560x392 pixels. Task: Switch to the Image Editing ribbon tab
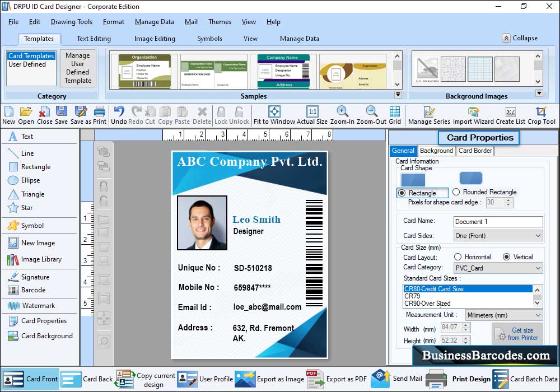pyautogui.click(x=155, y=39)
